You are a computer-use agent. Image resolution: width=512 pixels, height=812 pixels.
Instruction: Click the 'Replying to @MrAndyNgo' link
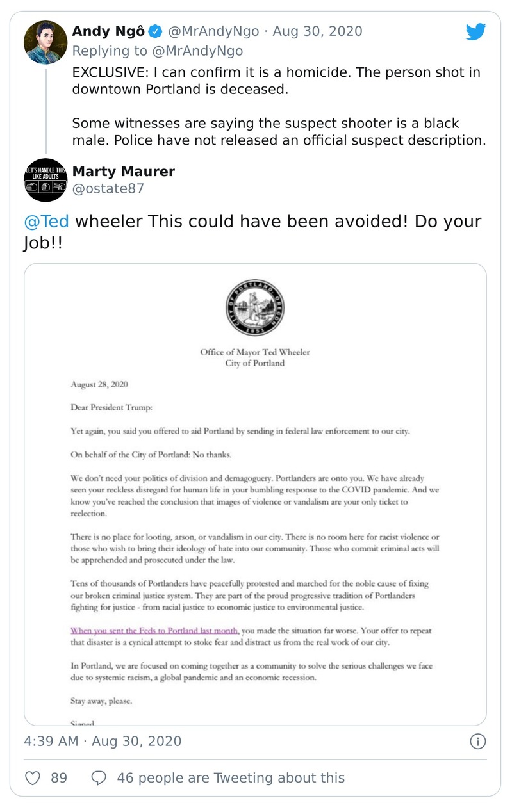157,51
